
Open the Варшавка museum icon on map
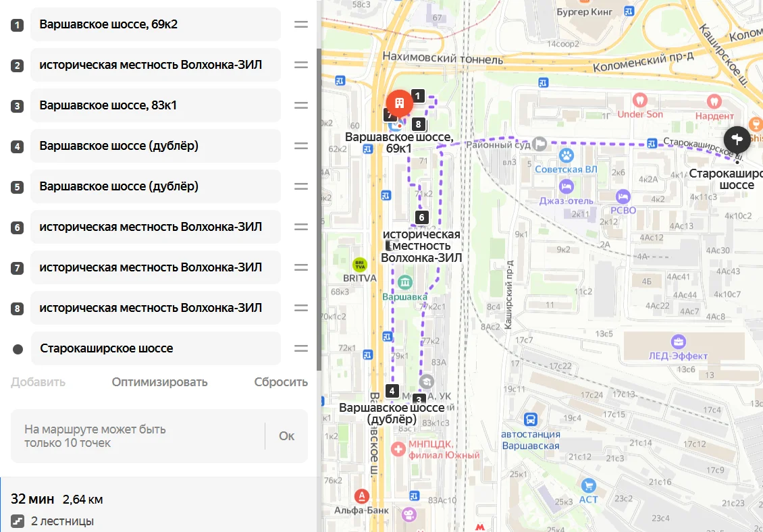[405, 282]
